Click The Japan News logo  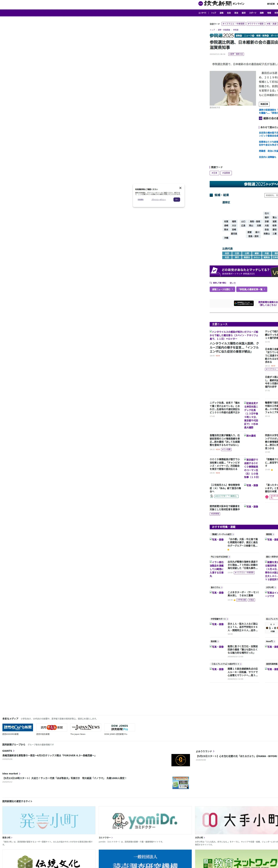(86, 728)
